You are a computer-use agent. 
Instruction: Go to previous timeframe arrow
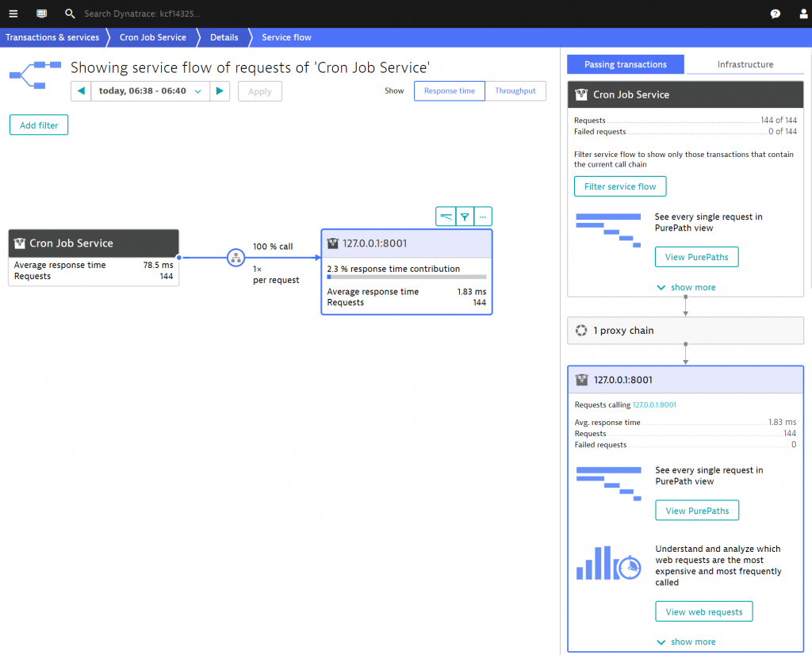click(x=81, y=91)
